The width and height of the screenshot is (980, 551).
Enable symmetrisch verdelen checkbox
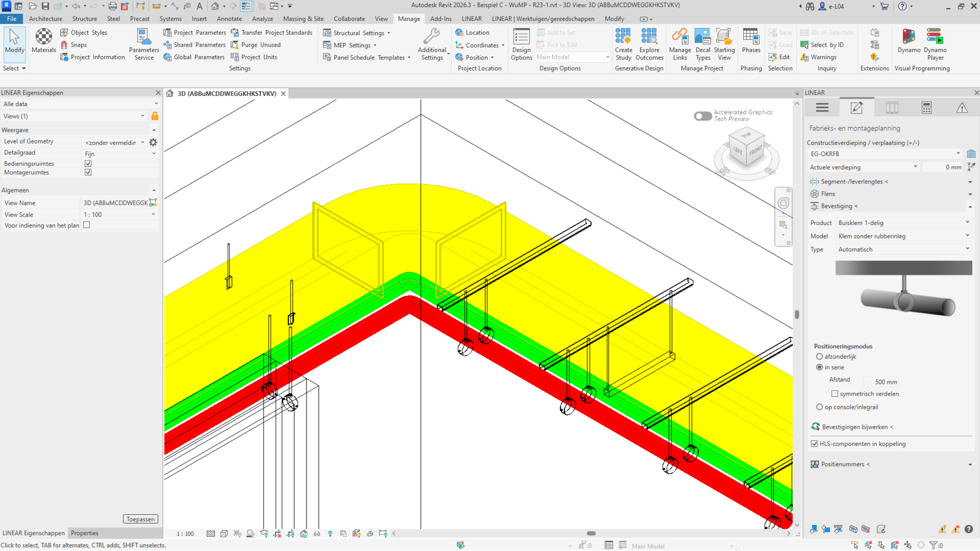(x=834, y=394)
